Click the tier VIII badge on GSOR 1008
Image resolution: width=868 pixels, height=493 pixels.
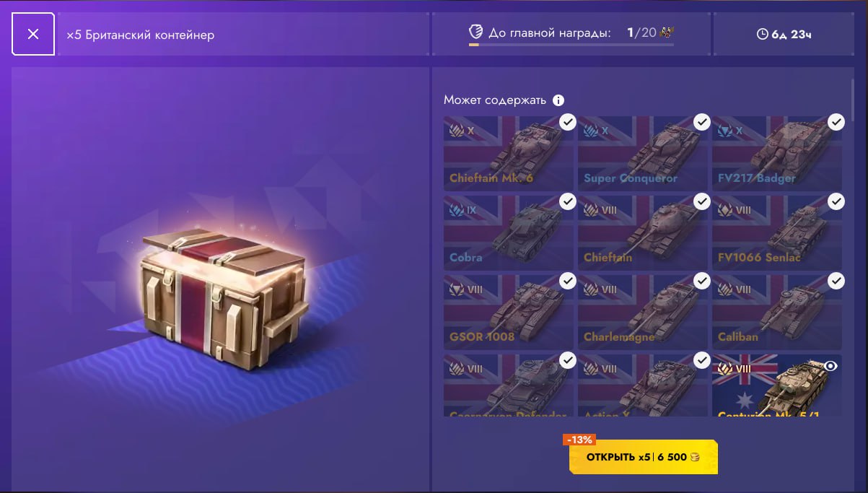[466, 289]
